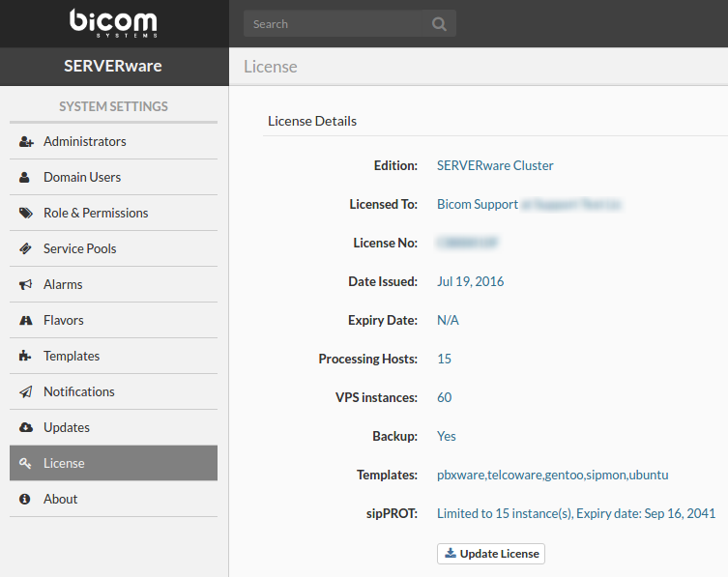Click the Flavors road icon
Viewport: 728px width, 577px height.
tap(26, 321)
